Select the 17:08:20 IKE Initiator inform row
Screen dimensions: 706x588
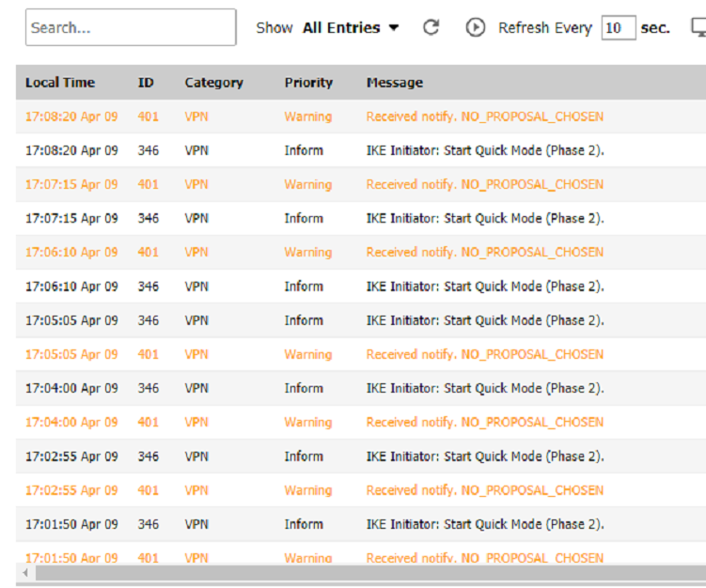[484, 150]
